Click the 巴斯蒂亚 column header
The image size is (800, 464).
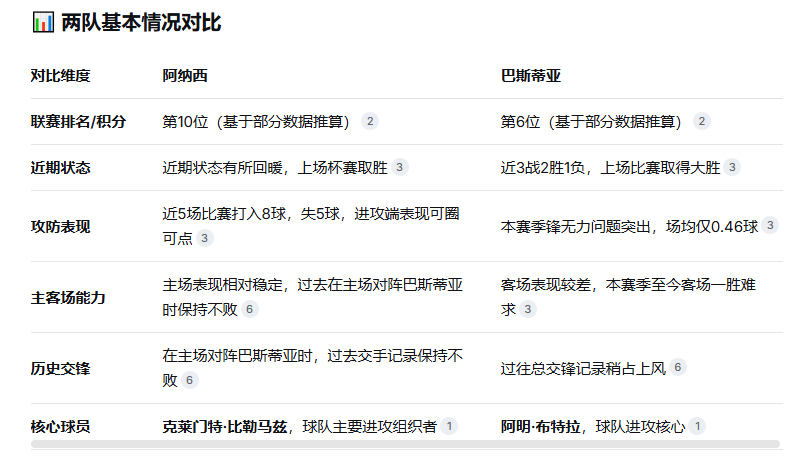pos(530,75)
